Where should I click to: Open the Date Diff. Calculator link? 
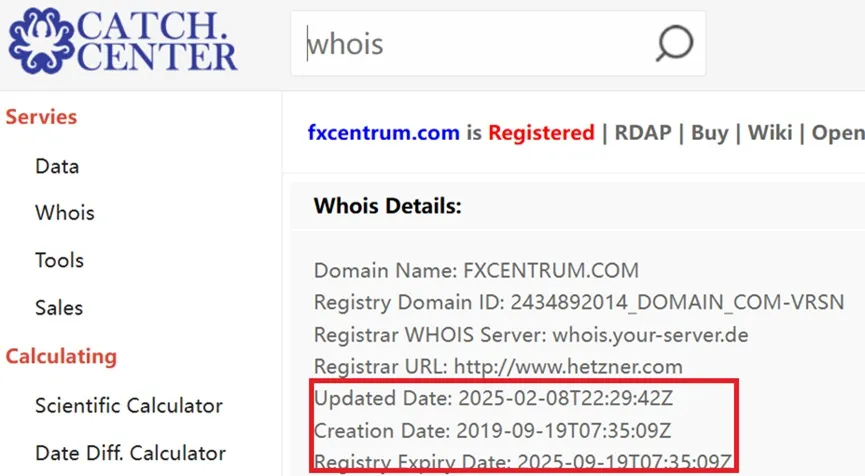(x=131, y=453)
